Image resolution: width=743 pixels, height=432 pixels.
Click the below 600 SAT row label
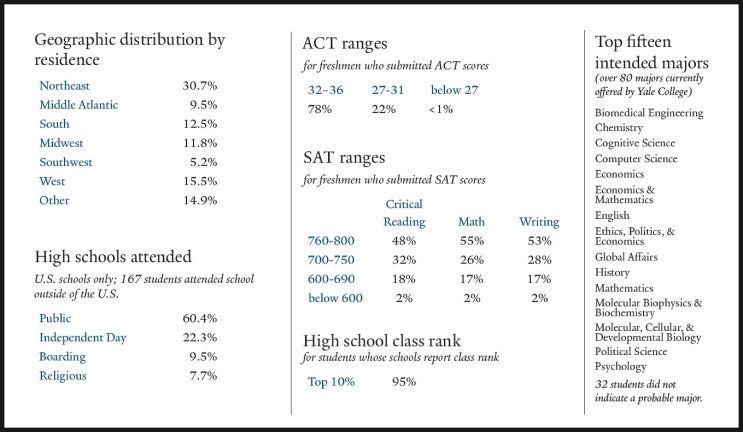[335, 298]
